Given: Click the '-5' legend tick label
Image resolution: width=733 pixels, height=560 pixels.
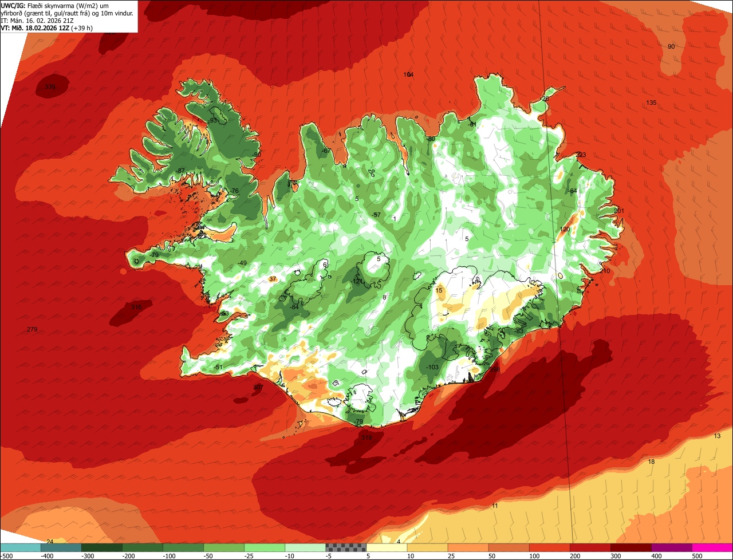Looking at the screenshot, I should point(329,556).
